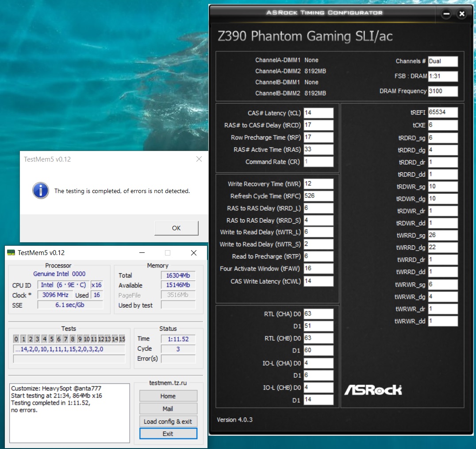Click the tRDRD_dg value field
Screen dimensions: 476x449
[x=443, y=150]
